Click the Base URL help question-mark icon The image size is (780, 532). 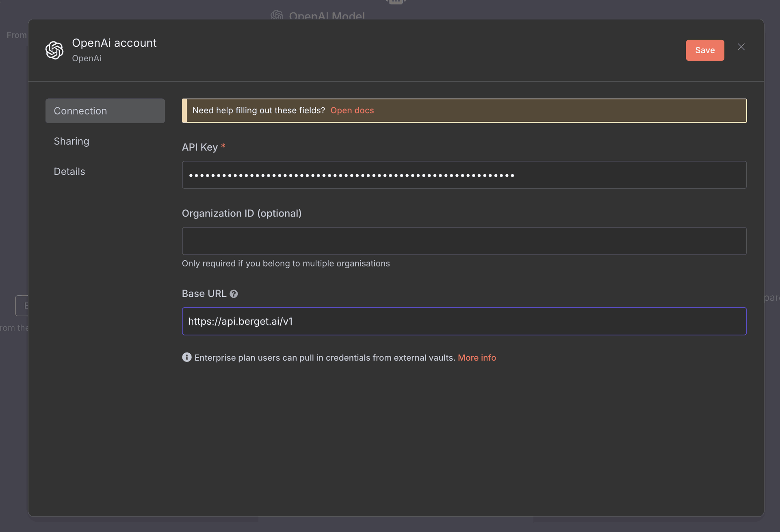pyautogui.click(x=234, y=294)
